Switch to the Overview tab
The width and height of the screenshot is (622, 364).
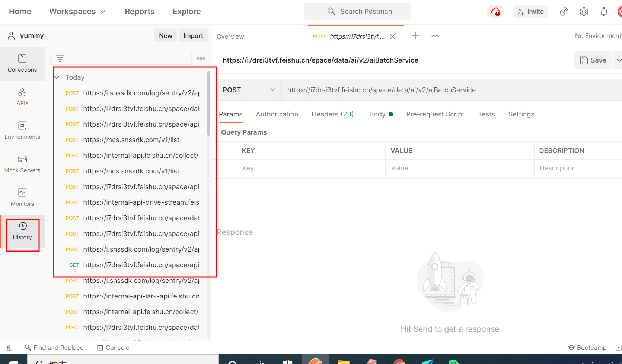[x=230, y=36]
